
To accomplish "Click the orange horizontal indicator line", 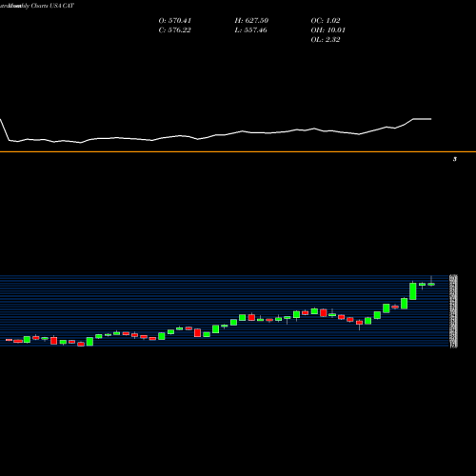I will click(x=238, y=152).
